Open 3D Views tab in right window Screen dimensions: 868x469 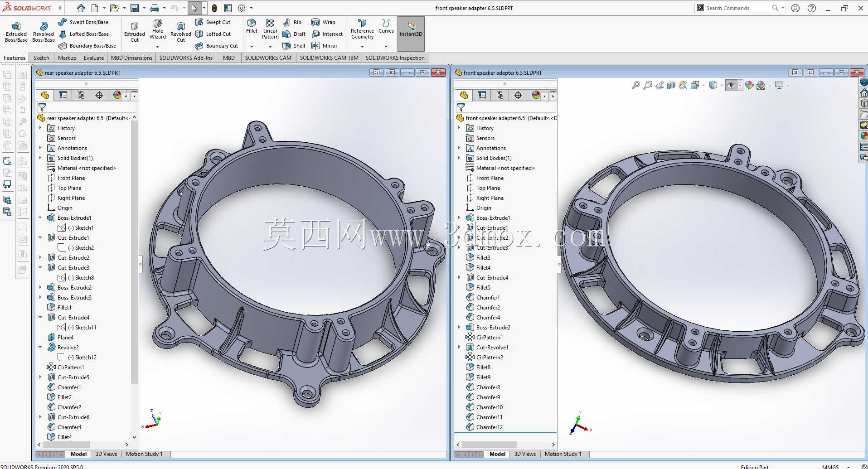pos(525,454)
